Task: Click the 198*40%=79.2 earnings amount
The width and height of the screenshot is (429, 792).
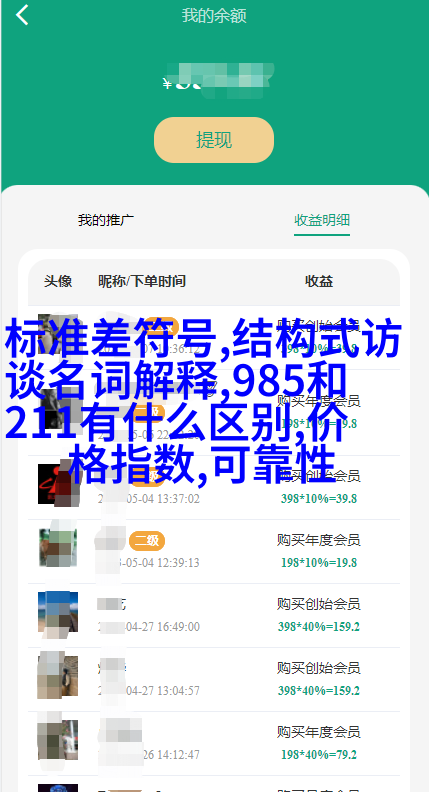Action: click(x=319, y=755)
